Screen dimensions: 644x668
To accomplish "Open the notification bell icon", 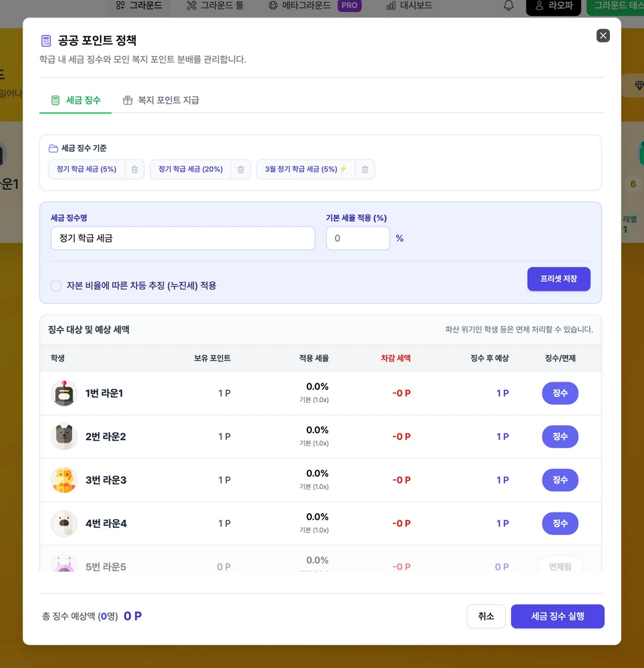I will 508,6.
